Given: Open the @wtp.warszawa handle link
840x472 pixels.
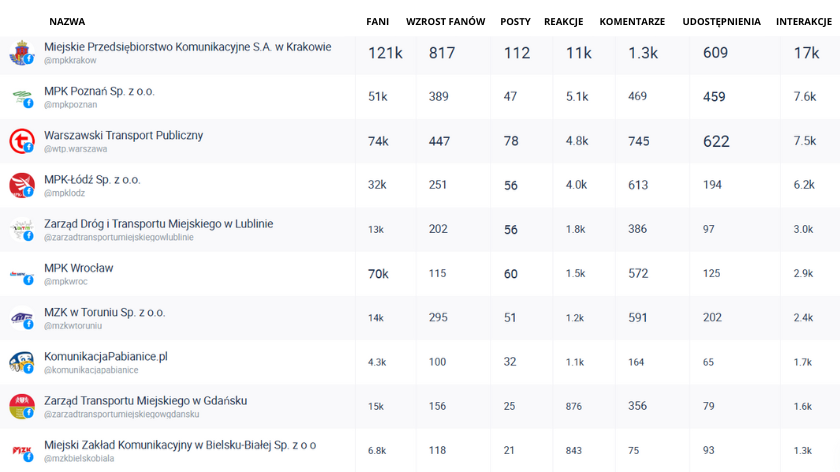Looking at the screenshot, I should [75, 149].
